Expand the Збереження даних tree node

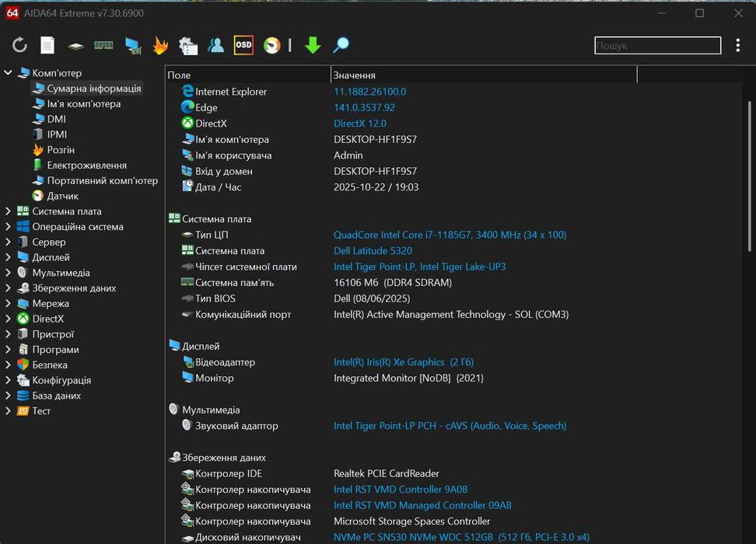pos(9,288)
